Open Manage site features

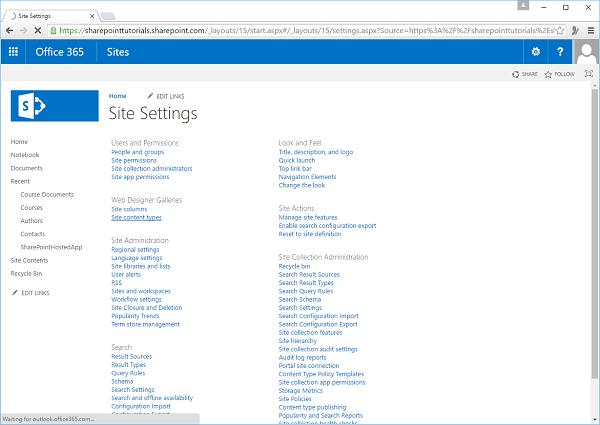pyautogui.click(x=308, y=217)
